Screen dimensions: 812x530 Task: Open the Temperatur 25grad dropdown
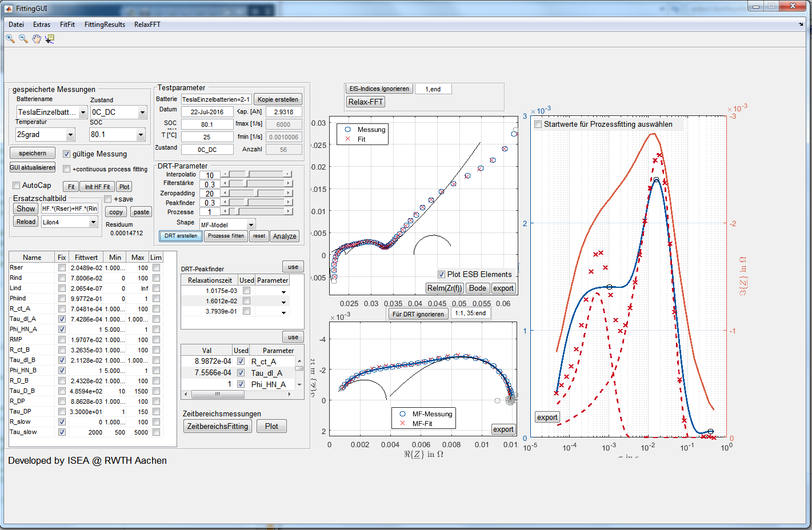click(x=71, y=135)
